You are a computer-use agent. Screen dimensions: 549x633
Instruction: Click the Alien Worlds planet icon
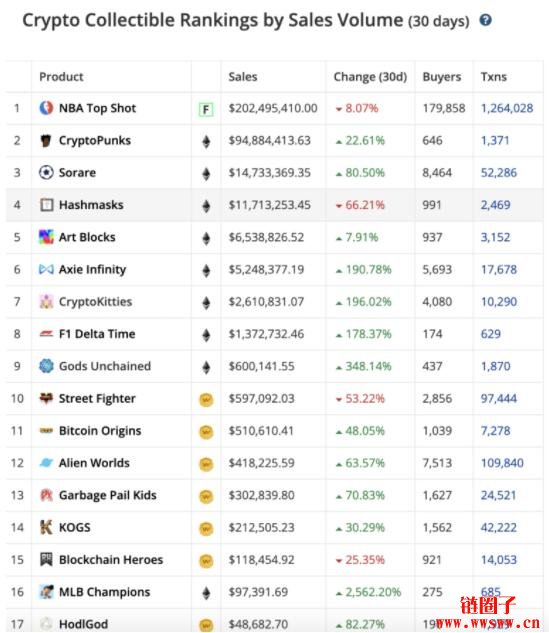point(46,463)
